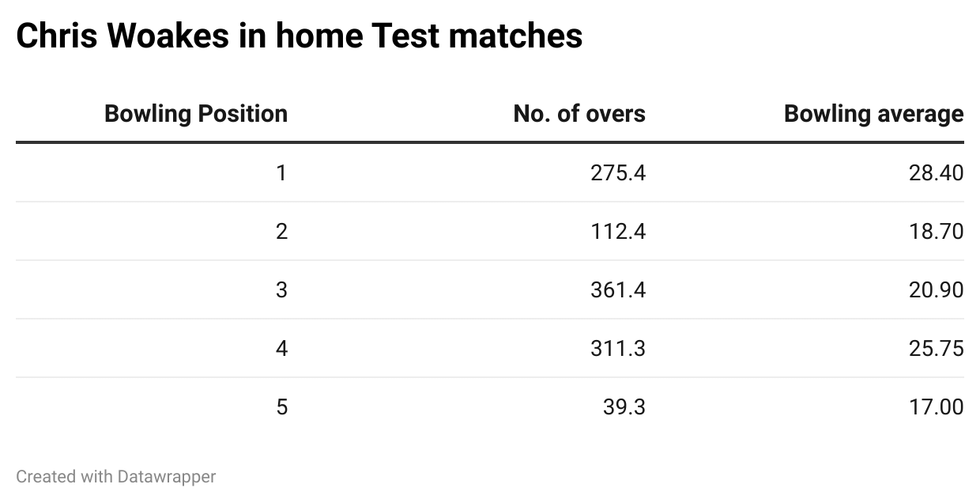Select the 39.3 overs cell
The height and width of the screenshot is (503, 980).
pyautogui.click(x=624, y=407)
